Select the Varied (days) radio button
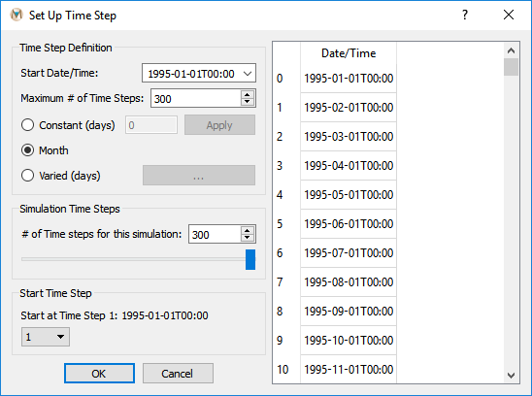Image resolution: width=532 pixels, height=396 pixels. [27, 176]
